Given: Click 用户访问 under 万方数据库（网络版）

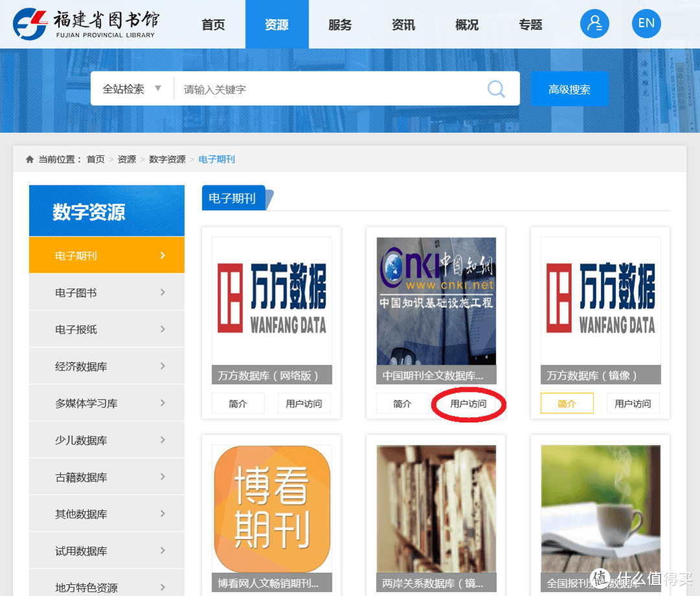Looking at the screenshot, I should (304, 404).
